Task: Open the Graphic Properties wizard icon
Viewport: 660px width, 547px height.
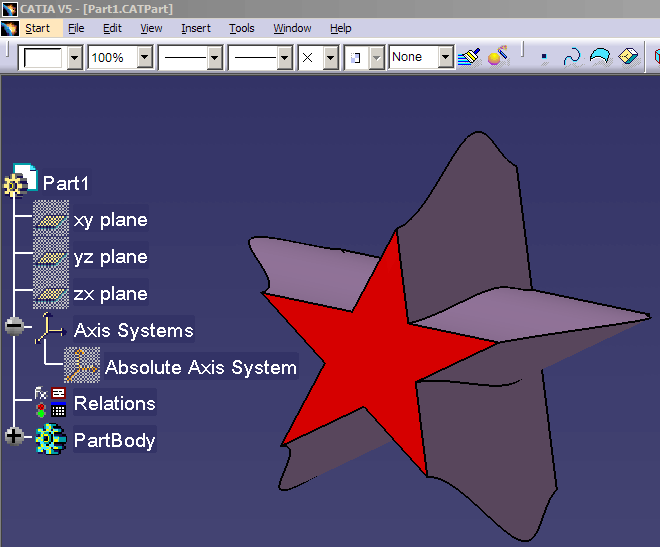Action: coord(498,56)
